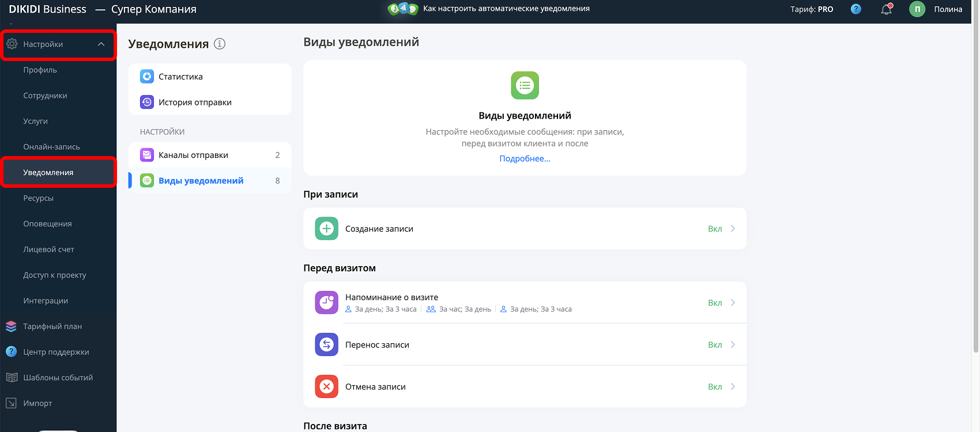Click Вкл status on Отмена записи

pyautogui.click(x=715, y=386)
